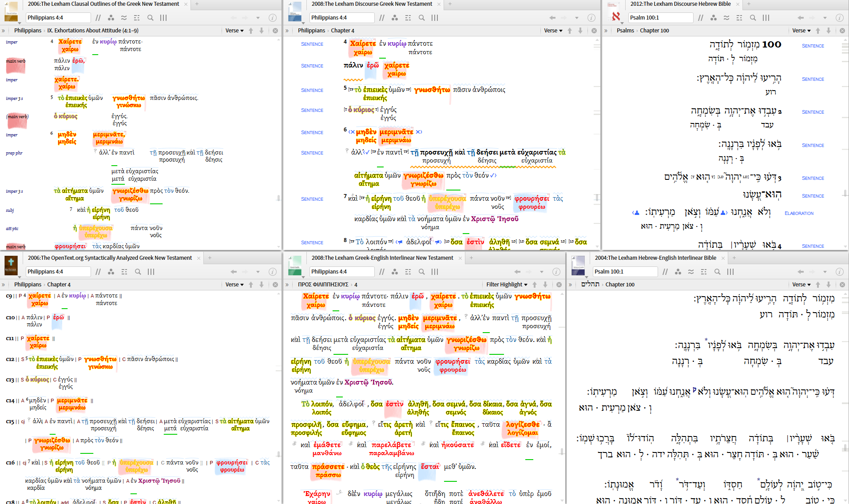Toggle inline interlinear in OpenText.org panel
The height and width of the screenshot is (504, 849).
point(124,272)
